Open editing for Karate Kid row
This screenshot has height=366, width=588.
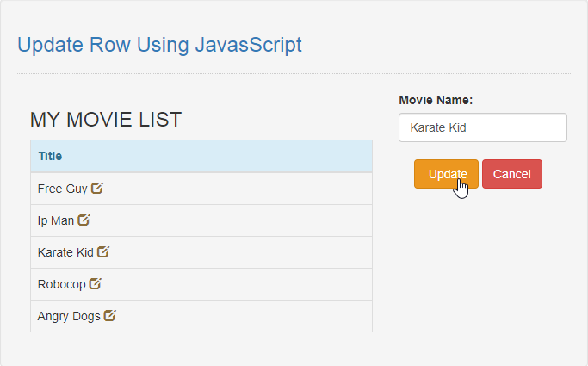pos(103,251)
